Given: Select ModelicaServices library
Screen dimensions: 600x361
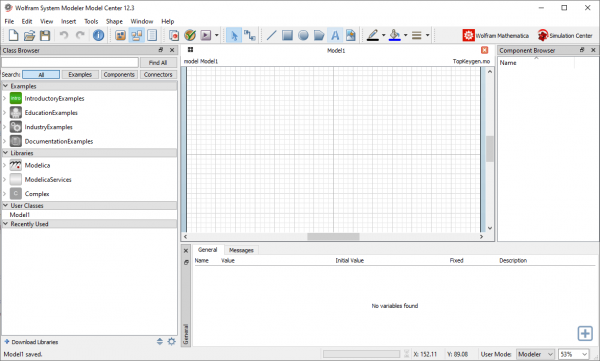Looking at the screenshot, I should (x=48, y=180).
